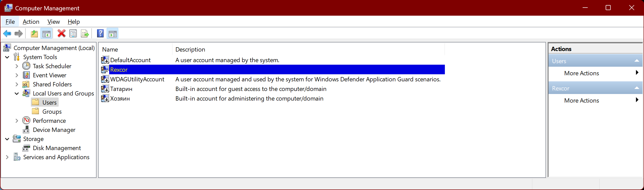644x190 pixels.
Task: Click the WDAGUtilityAccount user icon
Action: 105,79
